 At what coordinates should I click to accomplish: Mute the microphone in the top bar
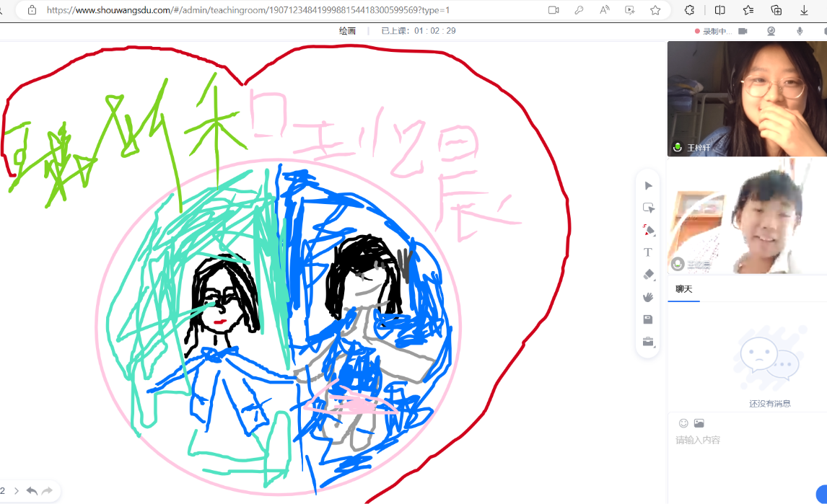(x=800, y=31)
